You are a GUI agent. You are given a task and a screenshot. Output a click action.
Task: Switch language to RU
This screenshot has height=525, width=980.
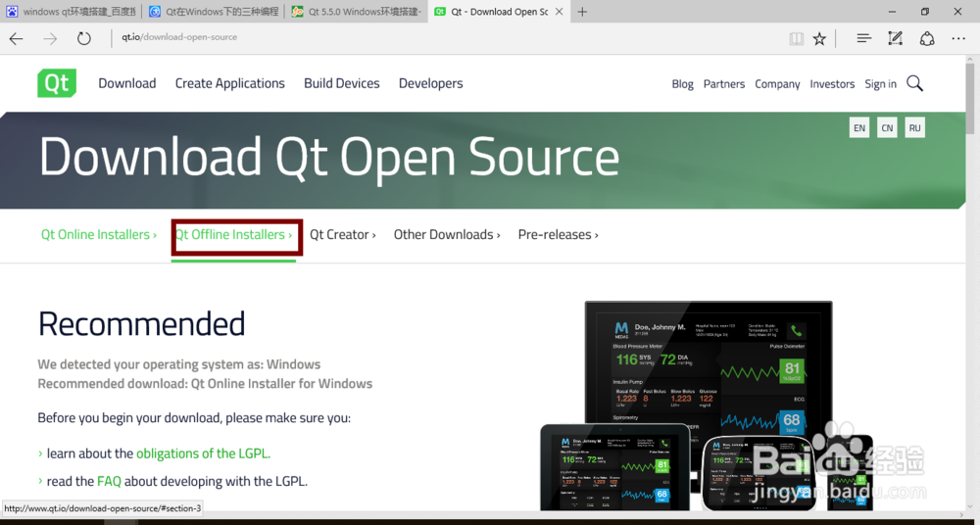(x=915, y=127)
